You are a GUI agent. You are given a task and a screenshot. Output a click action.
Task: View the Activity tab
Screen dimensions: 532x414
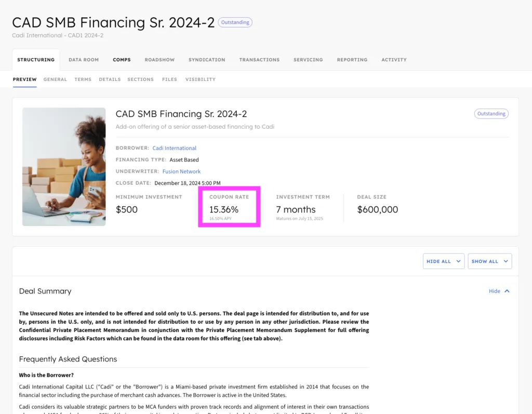coord(394,60)
